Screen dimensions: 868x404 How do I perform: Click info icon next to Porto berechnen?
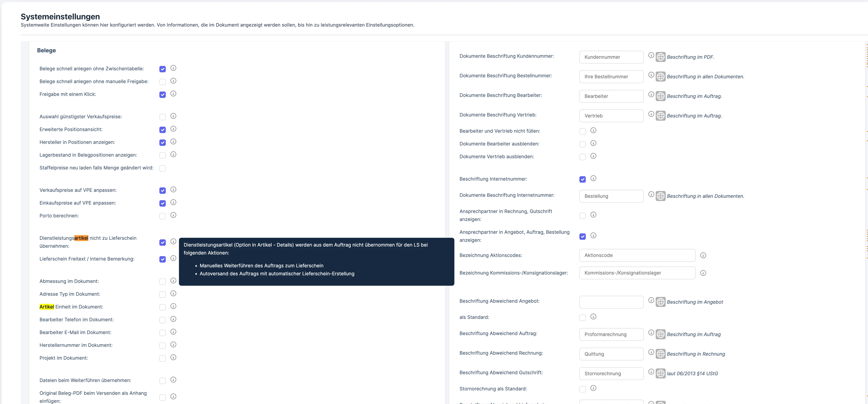[173, 215]
